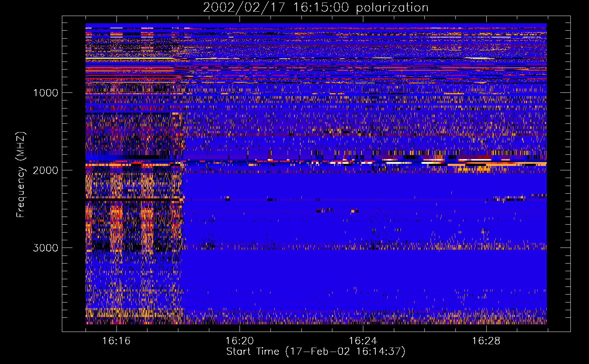
Task: Click the 16:20 time tick label
Action: tap(240, 341)
